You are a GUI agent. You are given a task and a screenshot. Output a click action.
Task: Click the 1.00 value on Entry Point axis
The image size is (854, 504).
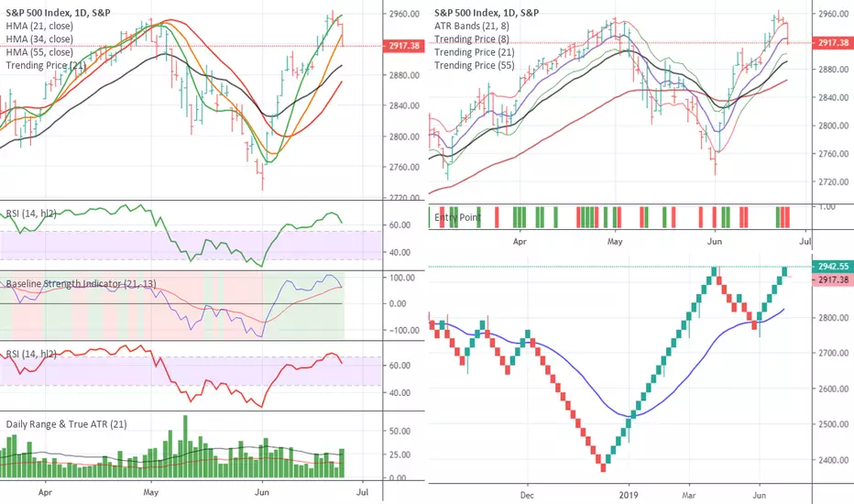tap(827, 206)
